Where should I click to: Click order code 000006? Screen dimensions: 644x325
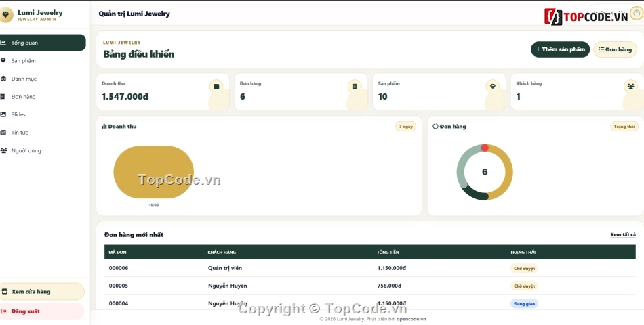(118, 268)
